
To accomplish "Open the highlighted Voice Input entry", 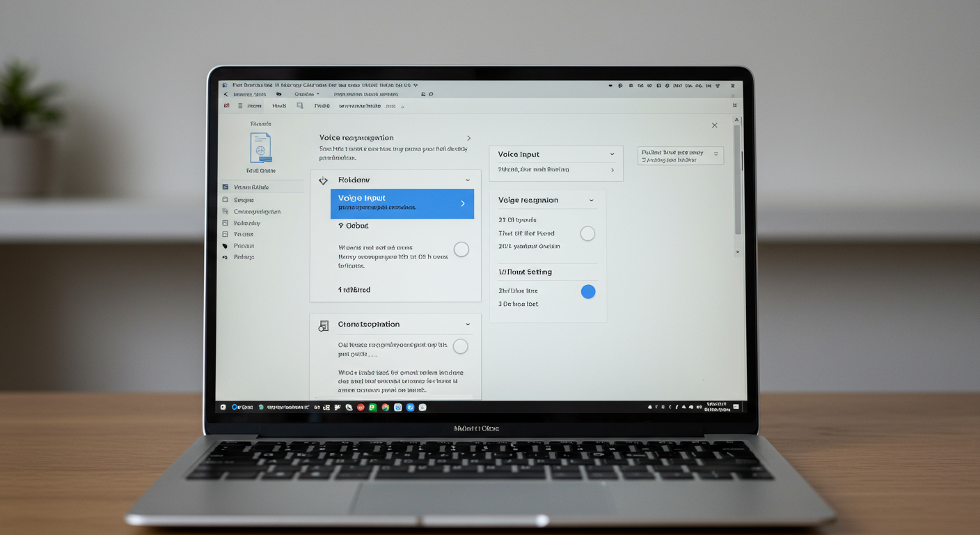I will (402, 203).
